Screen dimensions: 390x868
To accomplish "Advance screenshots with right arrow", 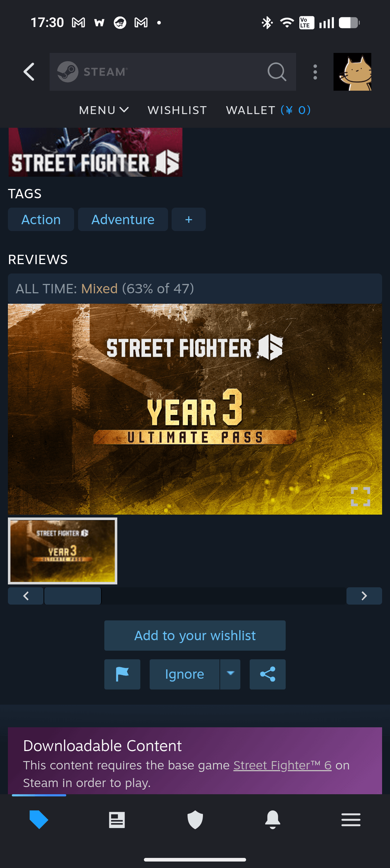I will [364, 596].
